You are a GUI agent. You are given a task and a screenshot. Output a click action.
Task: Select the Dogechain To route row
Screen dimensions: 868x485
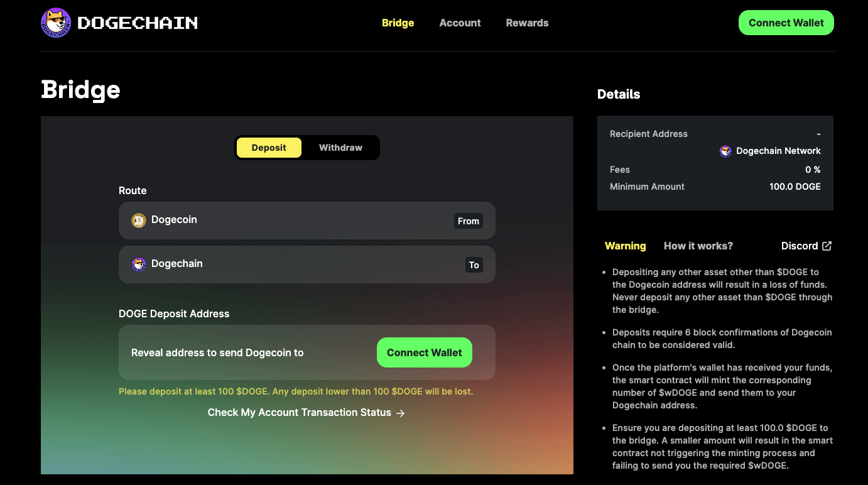click(x=307, y=264)
